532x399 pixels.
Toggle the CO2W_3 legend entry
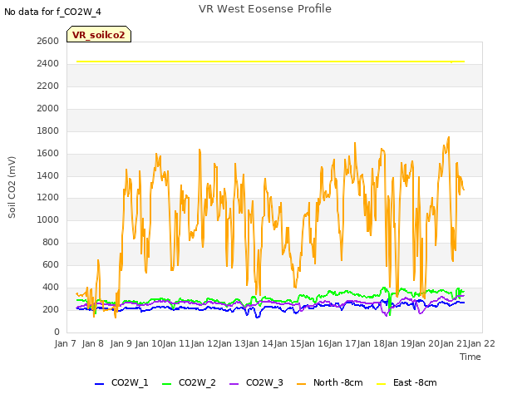[256, 382]
